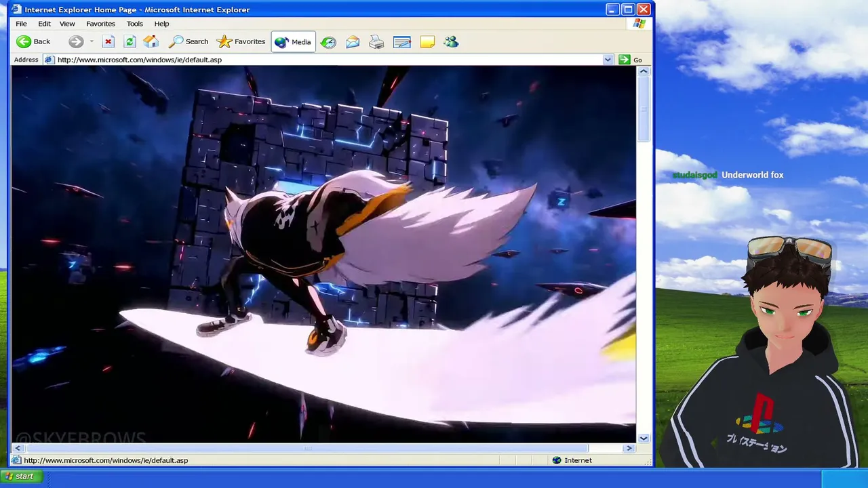Maximize the Internet Explorer window
Image resolution: width=868 pixels, height=488 pixels.
(628, 9)
